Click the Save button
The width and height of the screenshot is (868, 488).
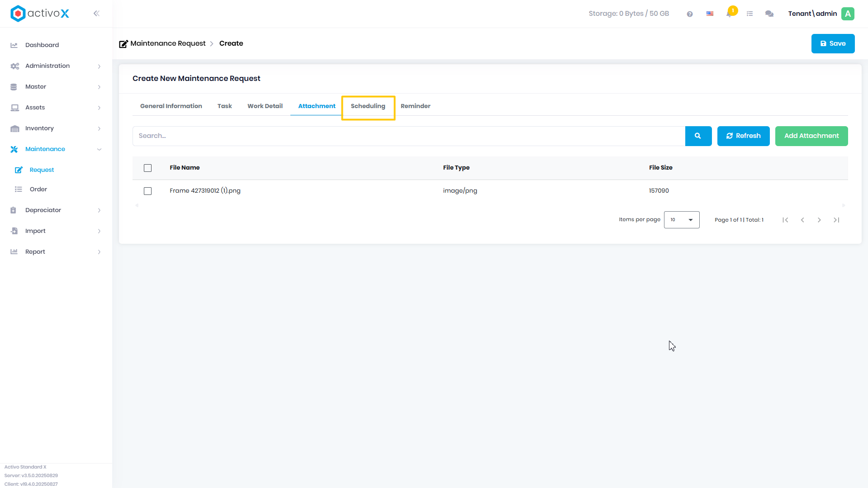coord(833,44)
